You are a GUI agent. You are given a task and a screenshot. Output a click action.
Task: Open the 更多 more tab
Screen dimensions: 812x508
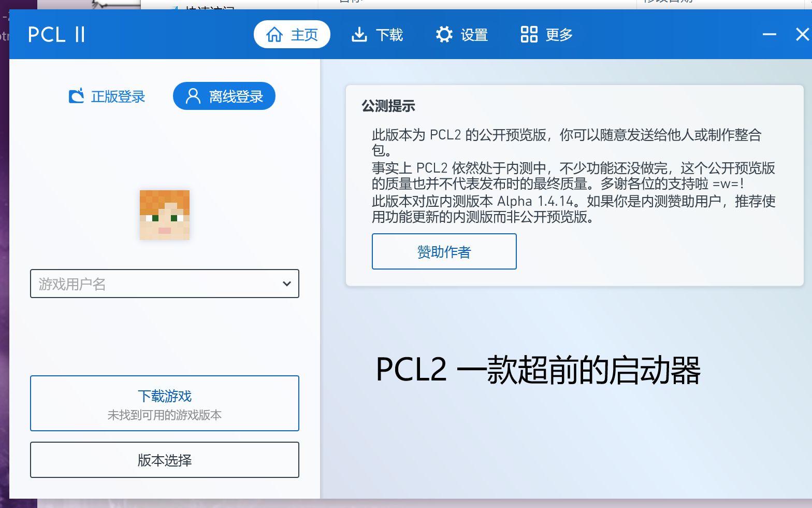click(547, 34)
